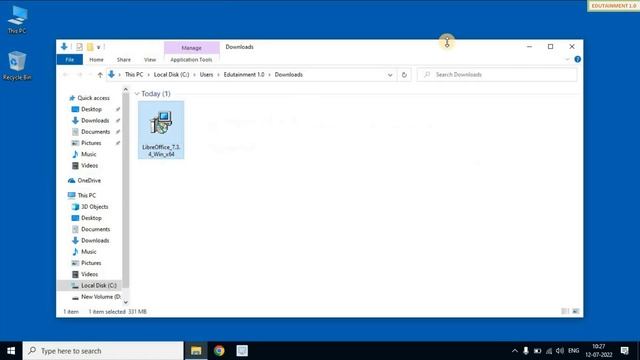The width and height of the screenshot is (640, 360).
Task: Click Properties icon in quick access toolbar
Action: [x=79, y=47]
